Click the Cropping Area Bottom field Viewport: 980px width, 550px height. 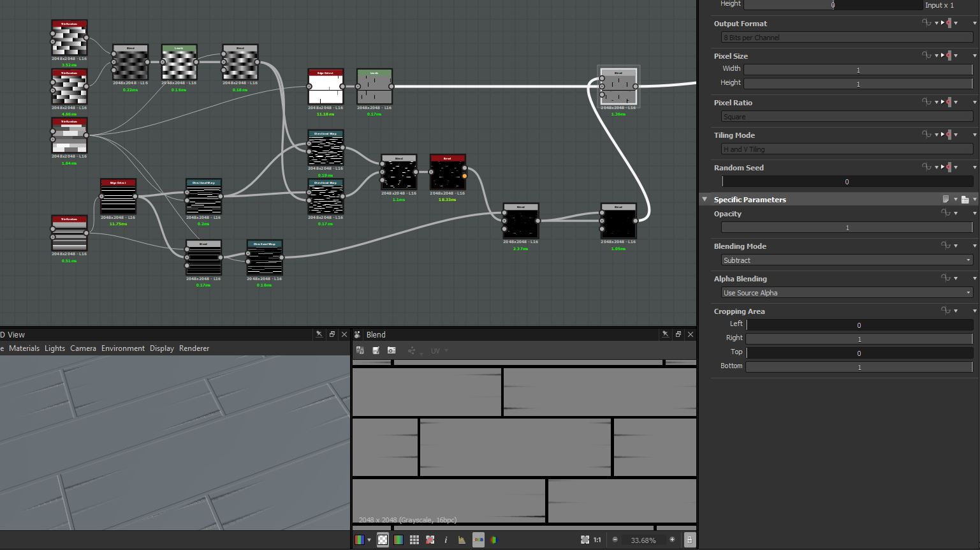click(859, 367)
